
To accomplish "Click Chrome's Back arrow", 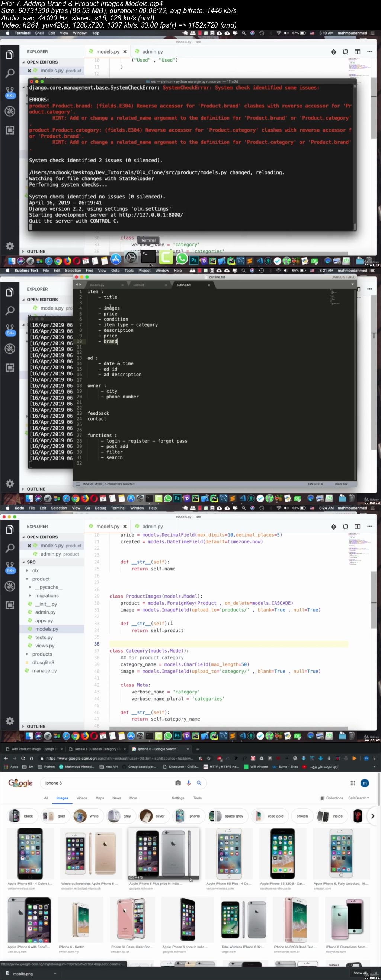I will coord(6,758).
